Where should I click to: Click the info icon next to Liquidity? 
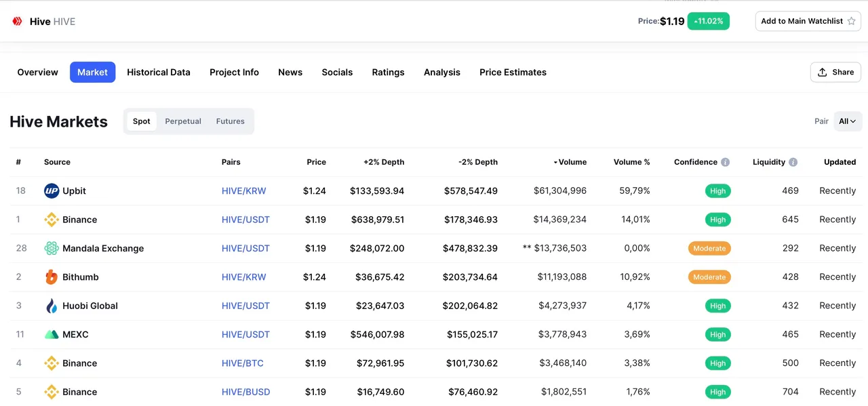793,162
